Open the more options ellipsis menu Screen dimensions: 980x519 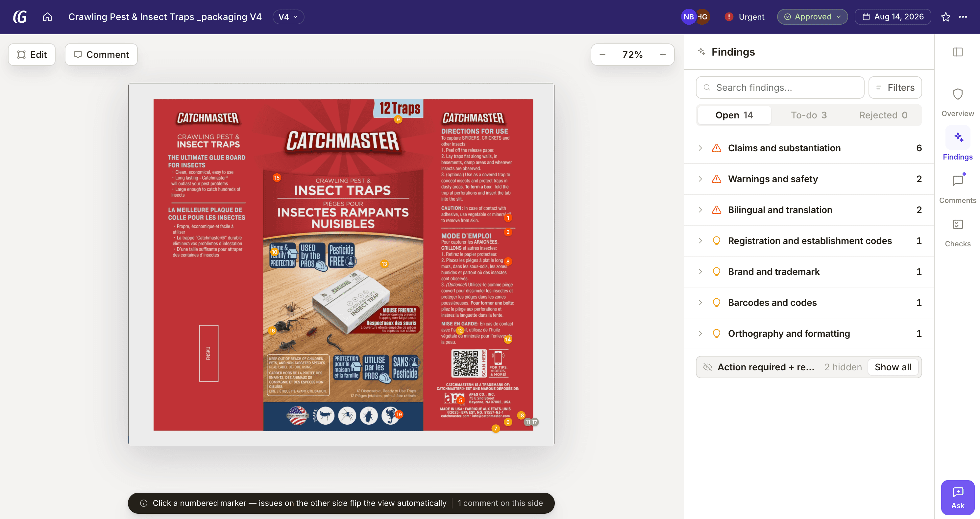(963, 17)
